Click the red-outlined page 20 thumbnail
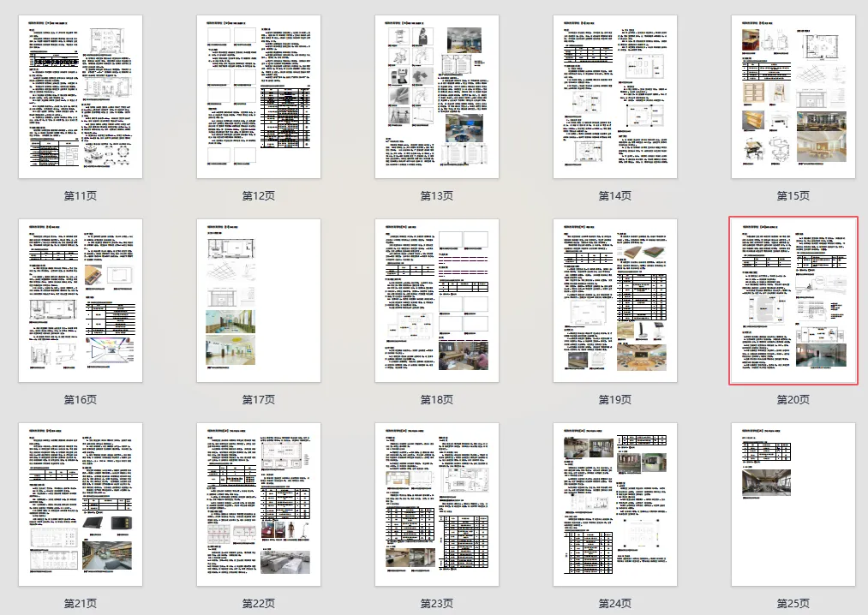The image size is (868, 615). [x=793, y=301]
